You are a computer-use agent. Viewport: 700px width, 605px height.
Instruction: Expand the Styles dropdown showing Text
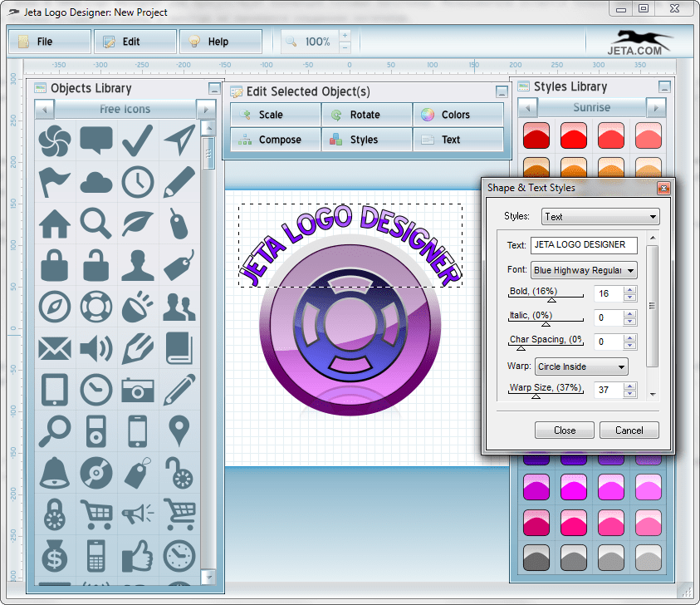click(x=600, y=217)
